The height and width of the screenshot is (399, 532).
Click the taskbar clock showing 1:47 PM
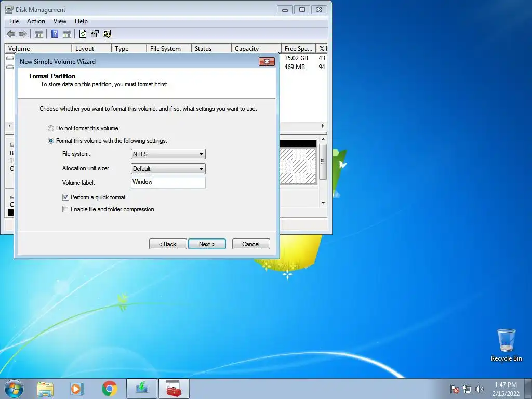click(506, 389)
